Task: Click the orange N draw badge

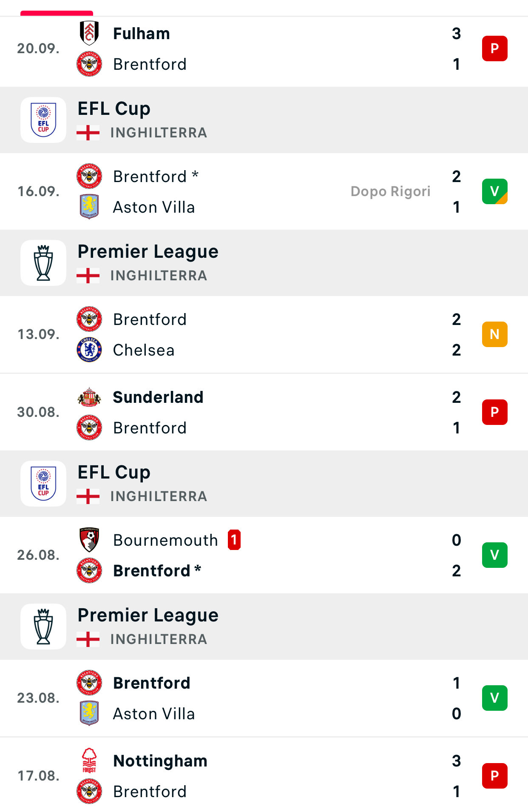Action: pos(494,334)
